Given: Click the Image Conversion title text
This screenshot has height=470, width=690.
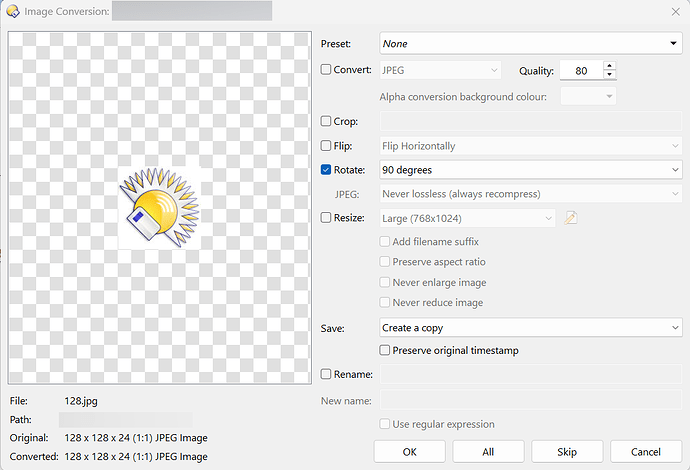Looking at the screenshot, I should pos(67,11).
